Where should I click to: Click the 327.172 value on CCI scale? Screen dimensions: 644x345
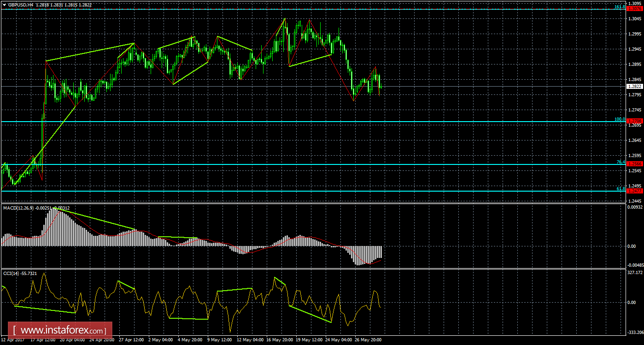pos(635,272)
